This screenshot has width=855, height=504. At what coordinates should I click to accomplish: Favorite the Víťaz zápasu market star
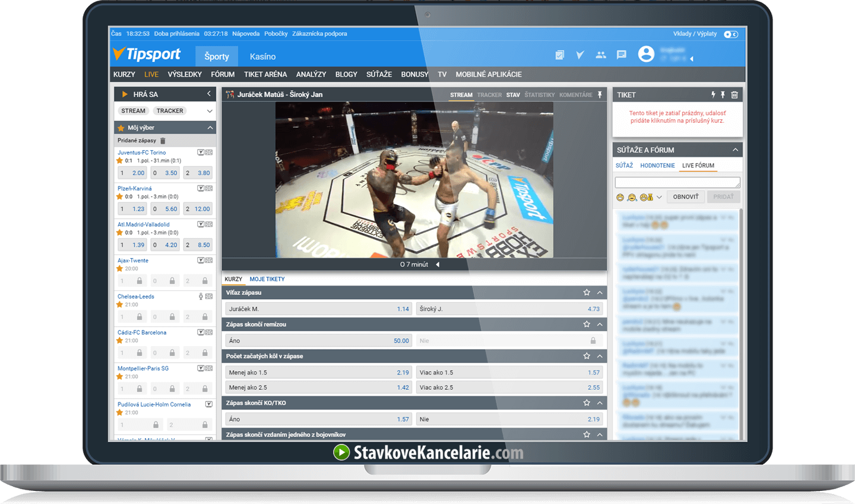pyautogui.click(x=587, y=293)
